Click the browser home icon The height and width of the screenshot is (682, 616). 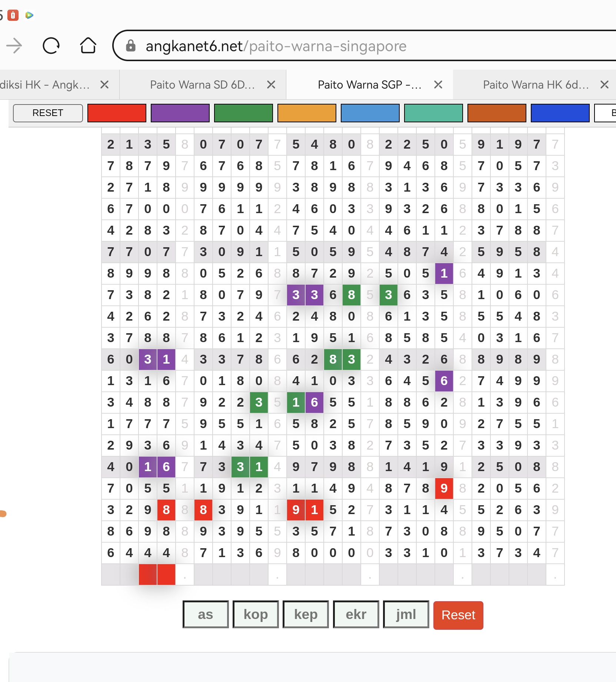point(88,46)
